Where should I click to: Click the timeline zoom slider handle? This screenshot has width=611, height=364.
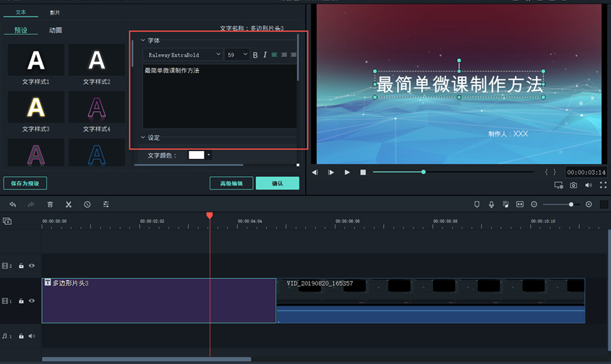click(x=571, y=204)
